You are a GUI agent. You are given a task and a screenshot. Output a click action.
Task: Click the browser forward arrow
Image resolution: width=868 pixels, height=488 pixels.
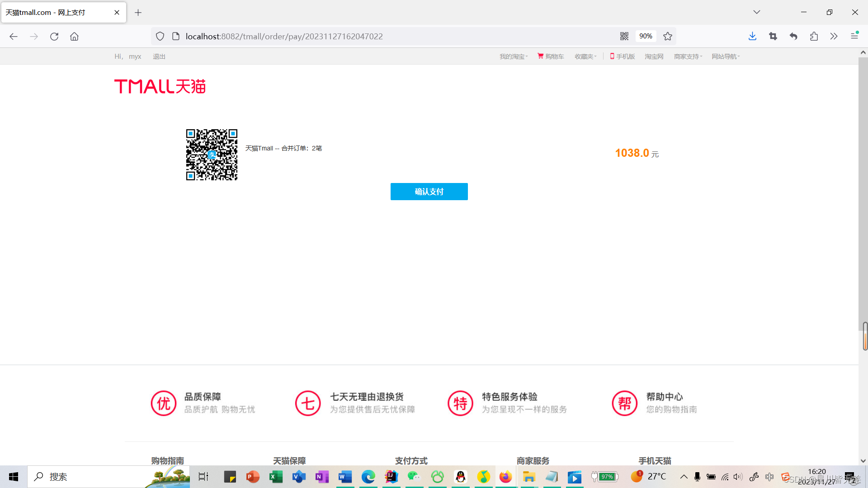34,36
